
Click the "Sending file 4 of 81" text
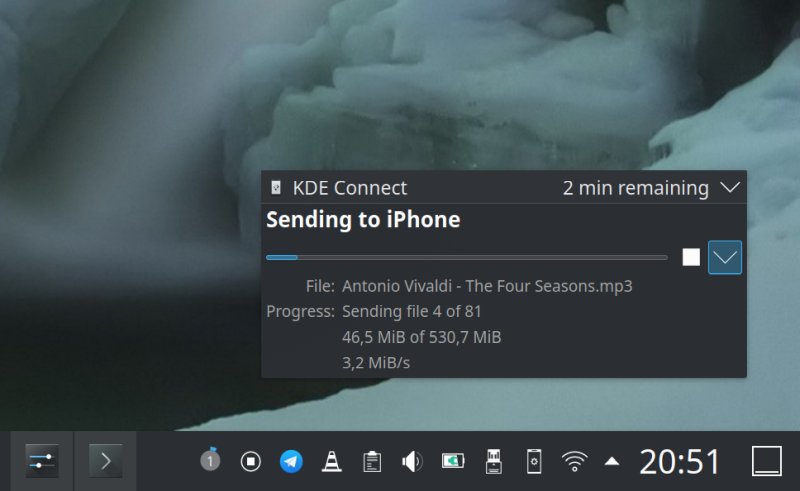(x=412, y=311)
